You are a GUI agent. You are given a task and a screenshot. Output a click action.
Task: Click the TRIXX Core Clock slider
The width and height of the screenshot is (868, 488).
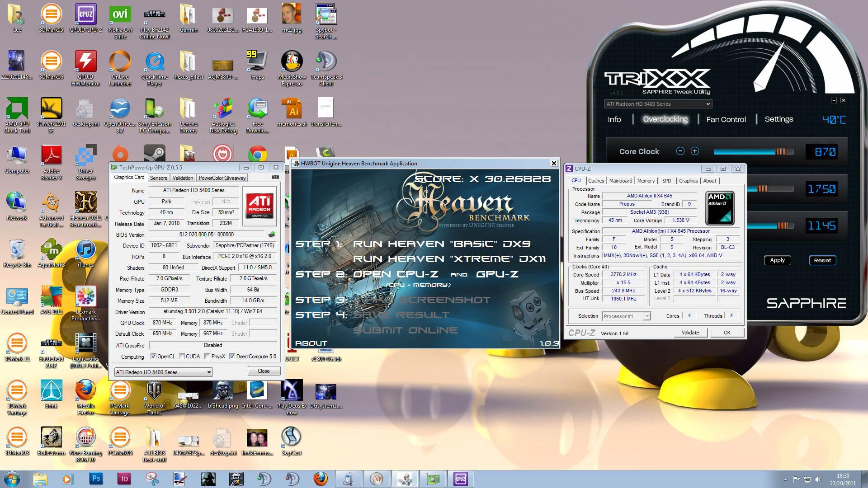753,151
